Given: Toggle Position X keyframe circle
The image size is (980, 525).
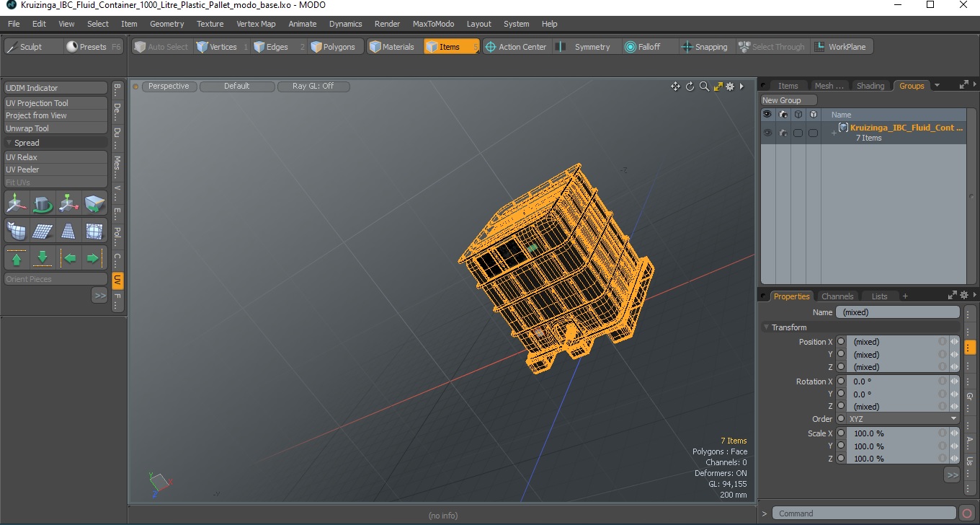Looking at the screenshot, I should point(841,342).
